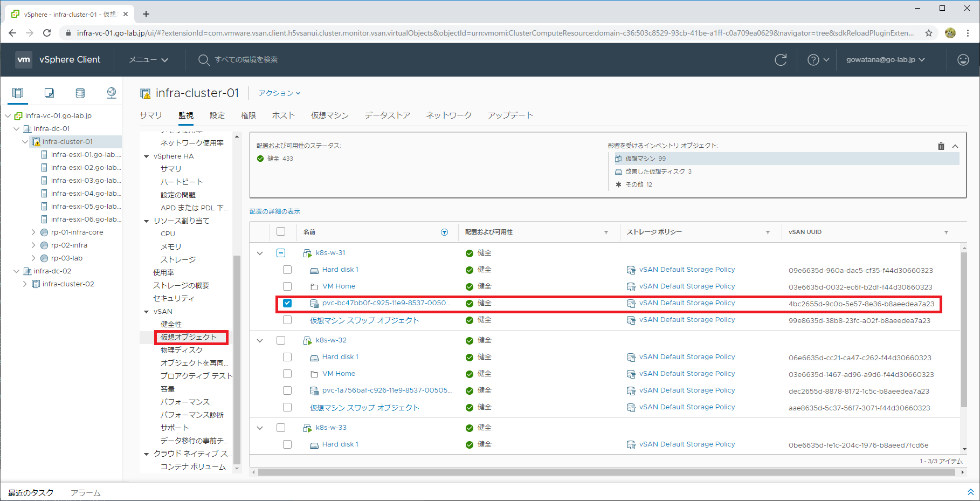Go back in browser
This screenshot has height=501, width=980.
click(x=12, y=33)
